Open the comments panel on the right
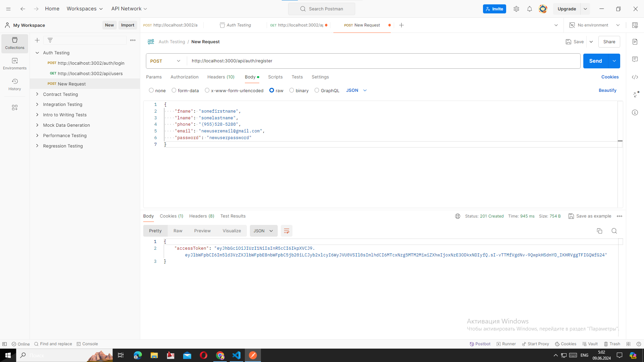This screenshot has height=362, width=644. click(635, 59)
